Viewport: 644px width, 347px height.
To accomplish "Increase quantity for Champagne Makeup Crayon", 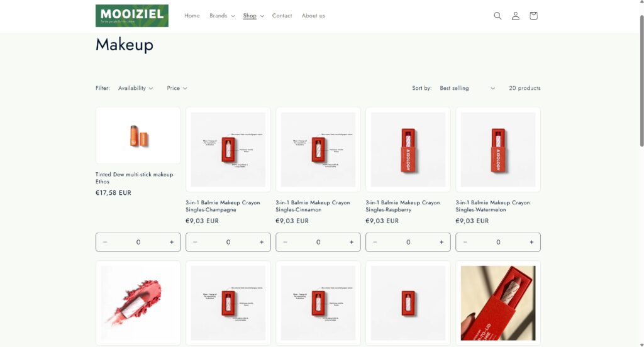I will click(x=262, y=242).
